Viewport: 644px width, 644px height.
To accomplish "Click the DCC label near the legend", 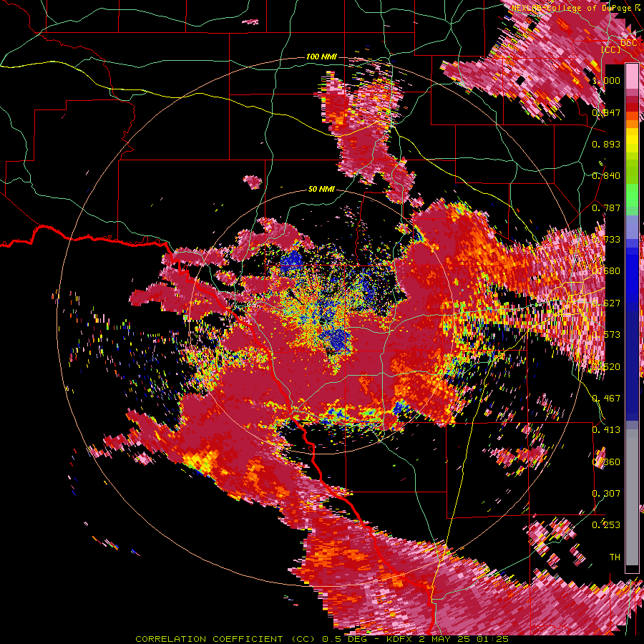I will pos(628,42).
